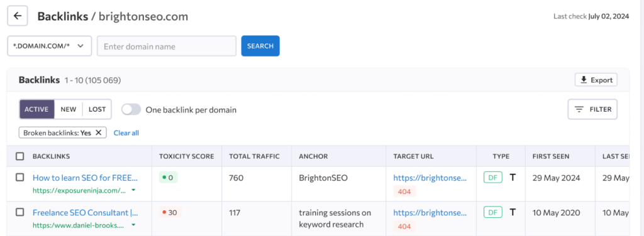
Task: Click the brightonseo.com heading text
Action: click(x=144, y=16)
